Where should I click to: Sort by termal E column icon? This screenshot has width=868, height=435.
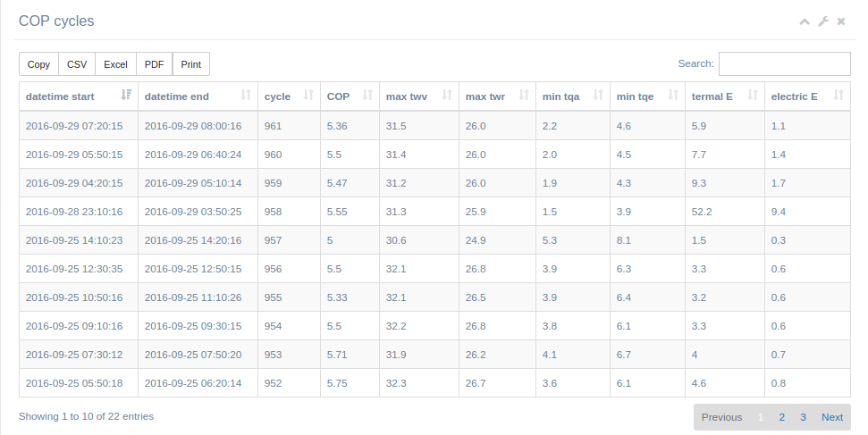tap(753, 96)
